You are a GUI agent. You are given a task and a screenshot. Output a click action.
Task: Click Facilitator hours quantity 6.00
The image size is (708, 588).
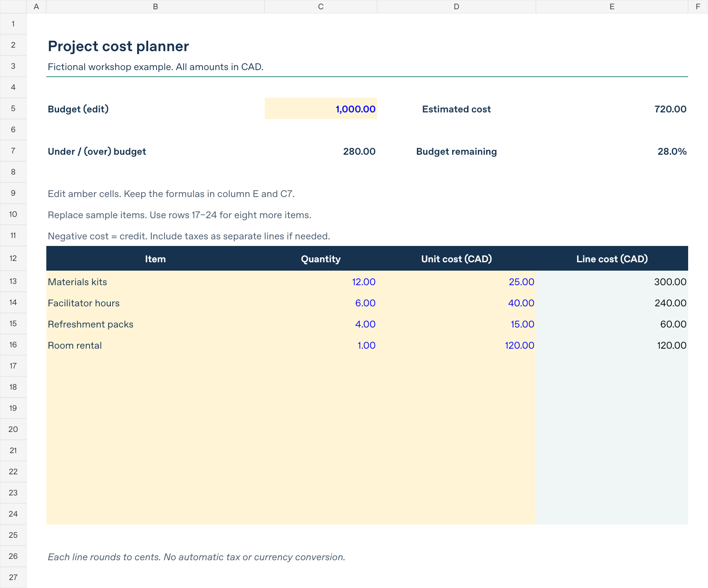click(x=321, y=302)
